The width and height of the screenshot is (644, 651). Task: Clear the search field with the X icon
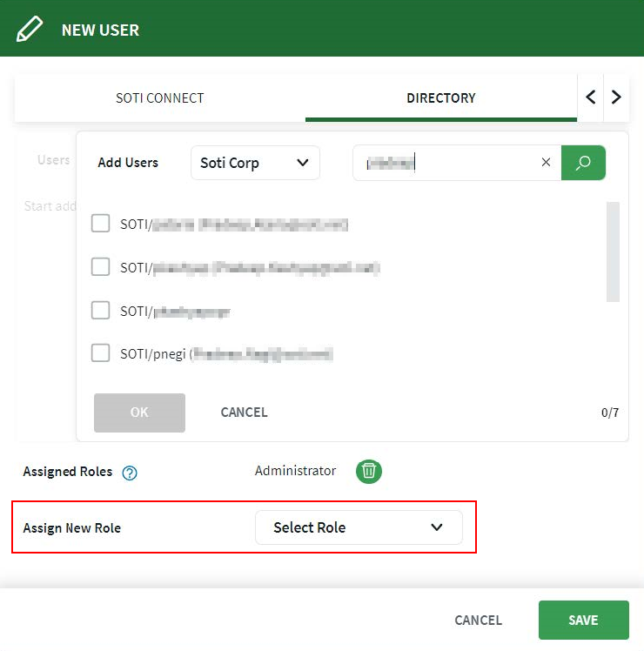point(546,163)
